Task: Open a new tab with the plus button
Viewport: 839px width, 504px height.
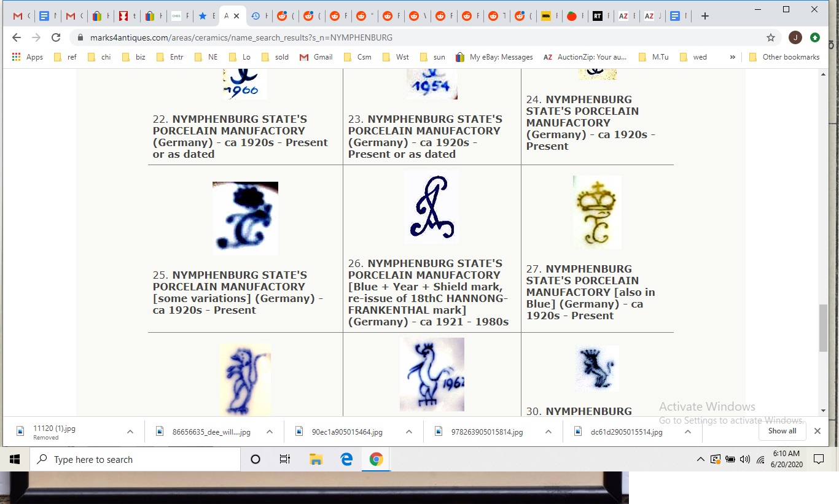Action: 705,16
